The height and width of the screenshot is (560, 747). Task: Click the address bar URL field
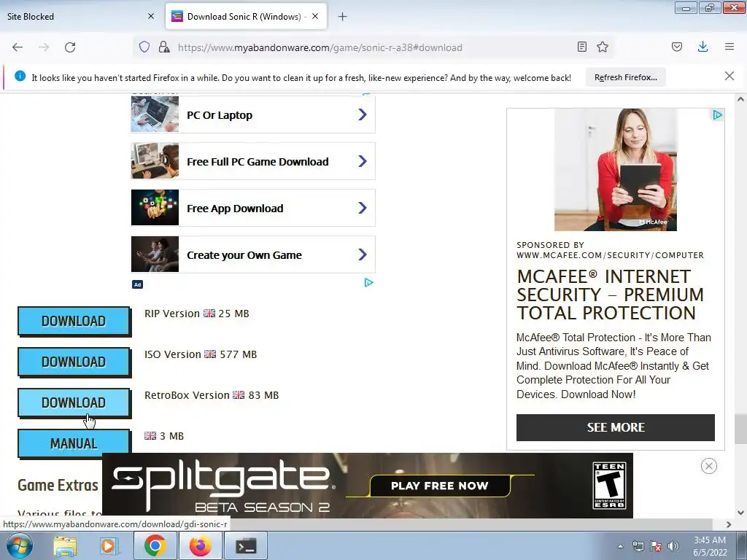[x=373, y=47]
